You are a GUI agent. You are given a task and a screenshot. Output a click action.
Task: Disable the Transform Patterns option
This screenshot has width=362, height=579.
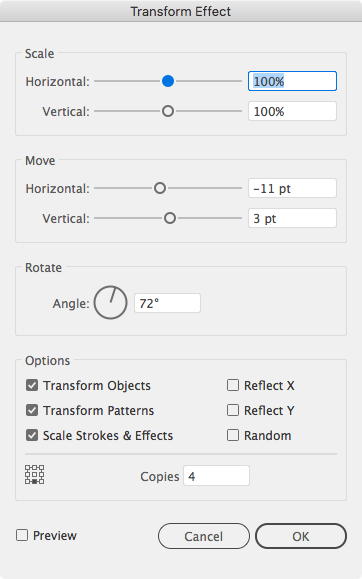click(x=32, y=410)
